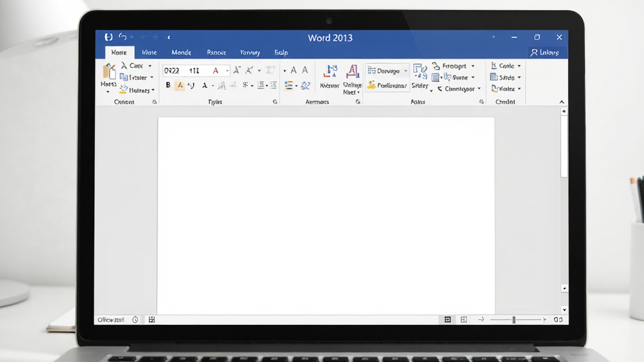Viewport: 644px width, 362px height.
Task: Open the 'Fołes' group dialog launcher
Action: [x=481, y=102]
